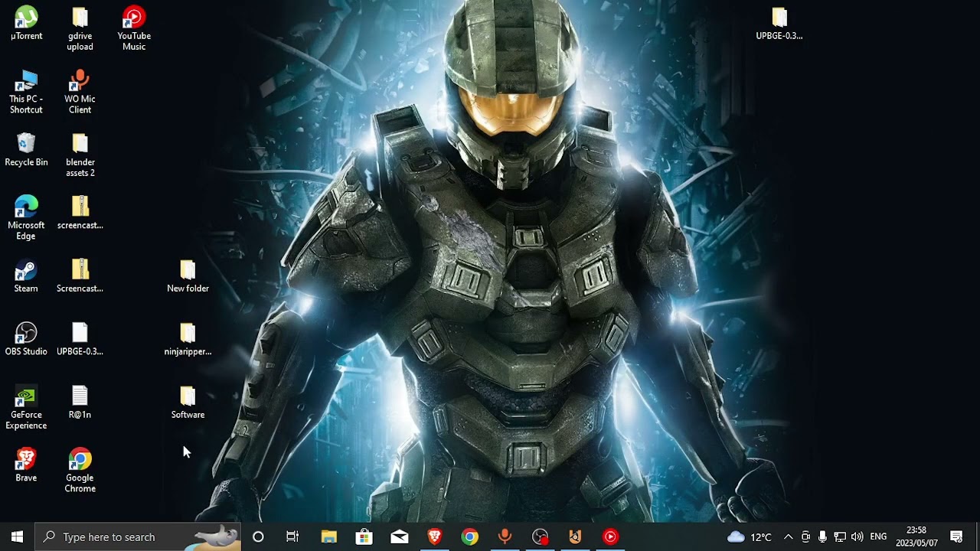Select the lowercase screencast zip file
980x551 pixels.
click(80, 213)
